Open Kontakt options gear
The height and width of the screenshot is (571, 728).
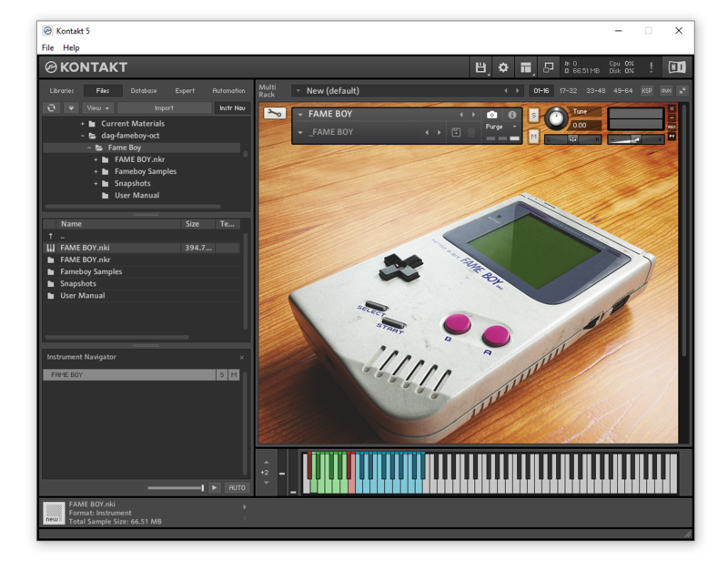pyautogui.click(x=503, y=67)
